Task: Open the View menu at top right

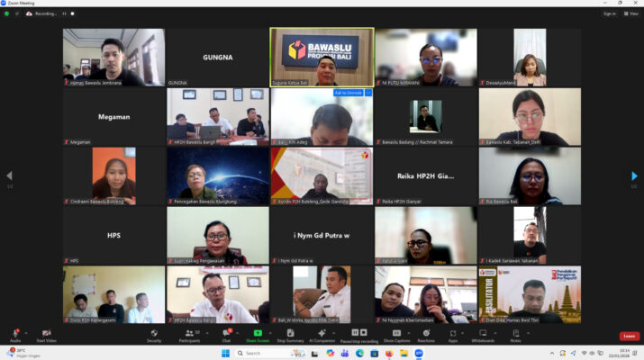Action: pos(631,13)
